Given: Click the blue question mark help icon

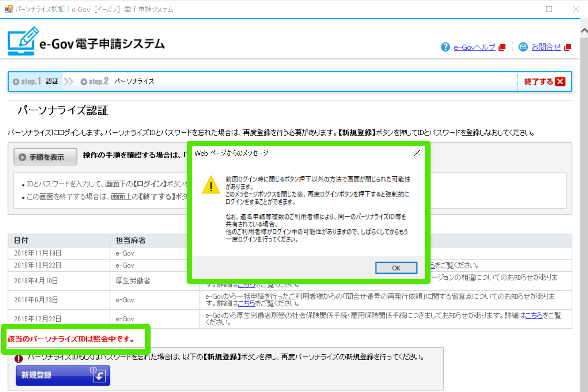Looking at the screenshot, I should 445,47.
